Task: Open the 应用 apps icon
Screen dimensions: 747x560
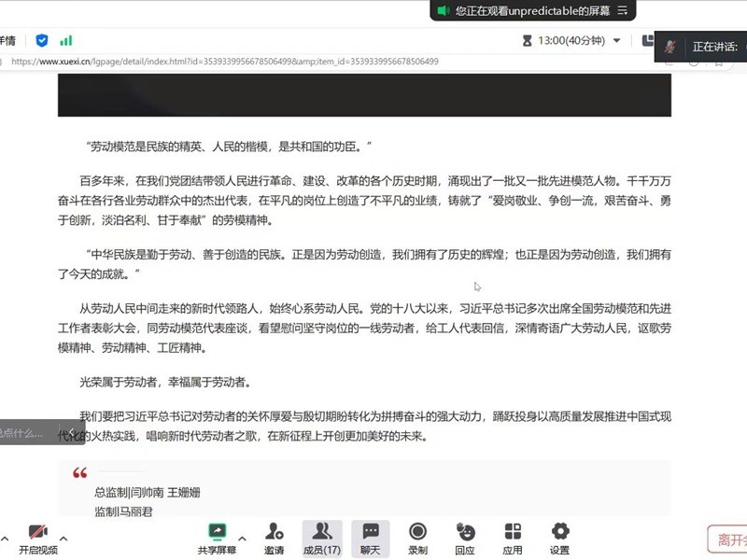Action: [513, 537]
